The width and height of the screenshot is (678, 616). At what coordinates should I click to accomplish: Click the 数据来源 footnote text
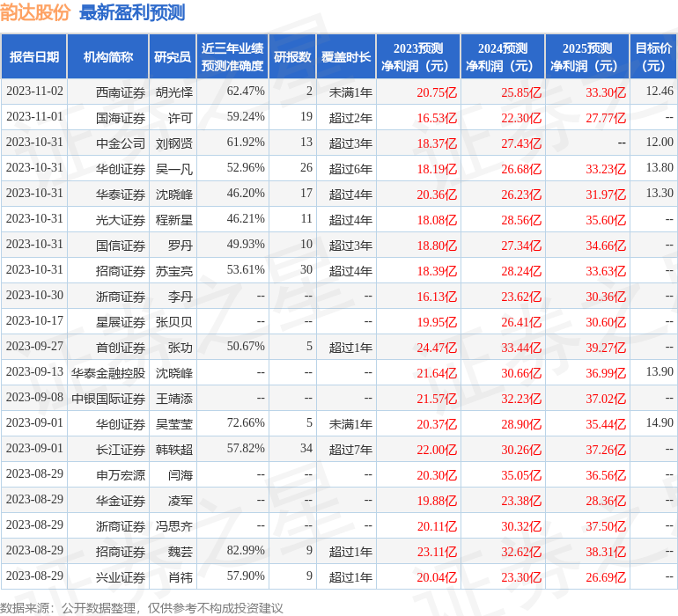142,608
